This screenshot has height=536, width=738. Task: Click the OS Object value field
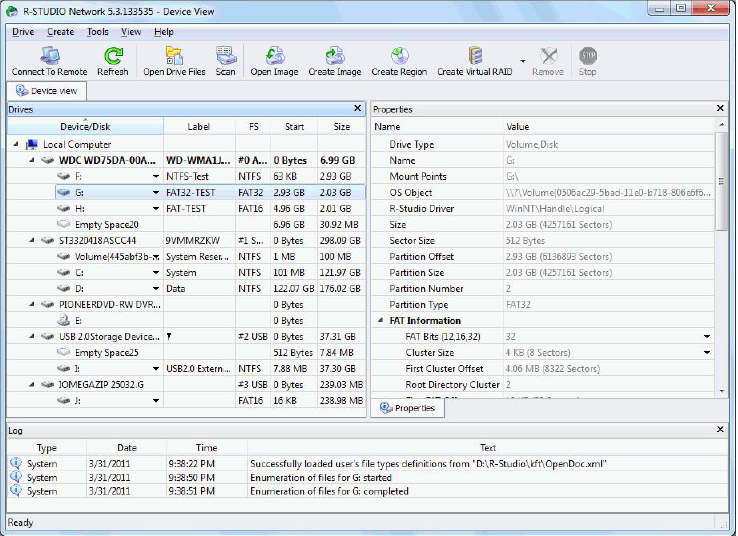pyautogui.click(x=609, y=192)
